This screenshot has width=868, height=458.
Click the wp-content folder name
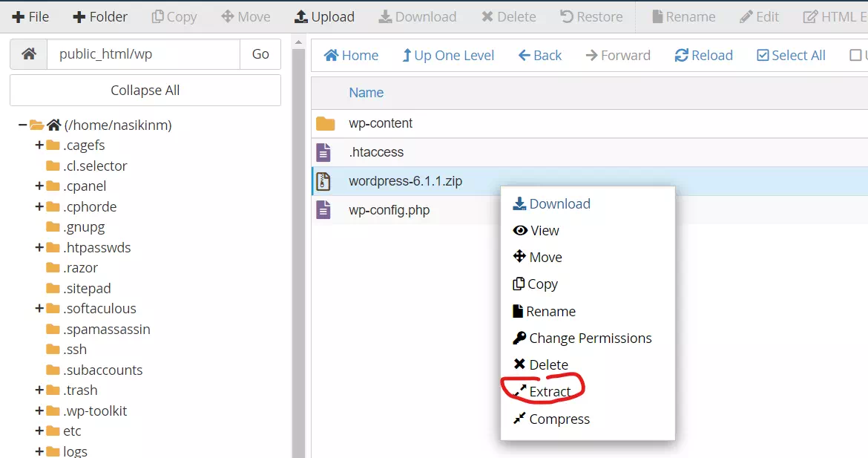click(381, 123)
